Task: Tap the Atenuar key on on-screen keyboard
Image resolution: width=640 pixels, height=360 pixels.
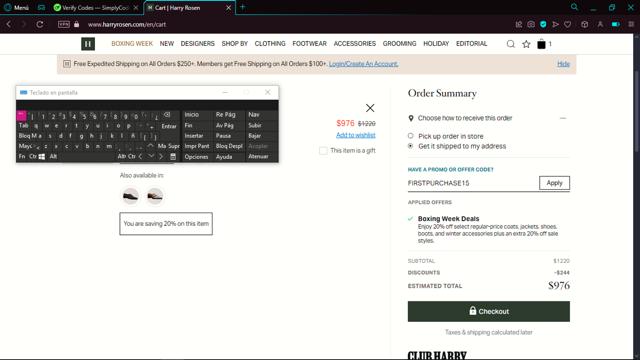Action: coord(258,157)
